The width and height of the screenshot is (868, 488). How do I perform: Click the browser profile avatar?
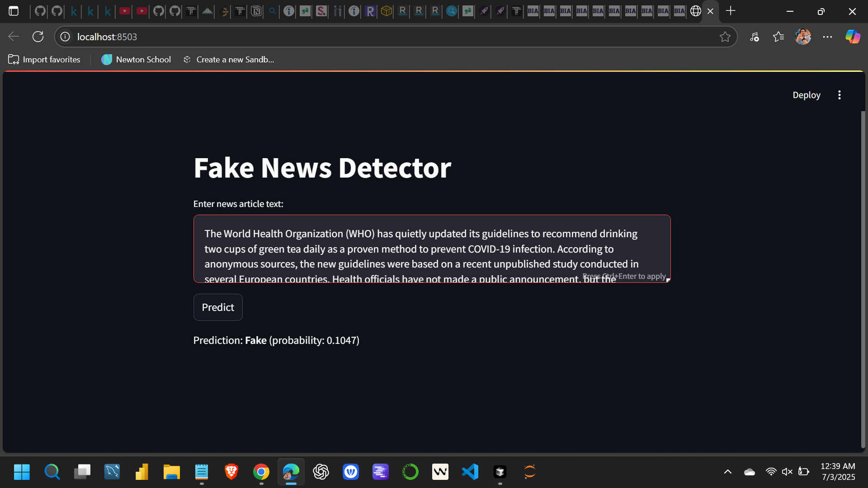(x=803, y=37)
